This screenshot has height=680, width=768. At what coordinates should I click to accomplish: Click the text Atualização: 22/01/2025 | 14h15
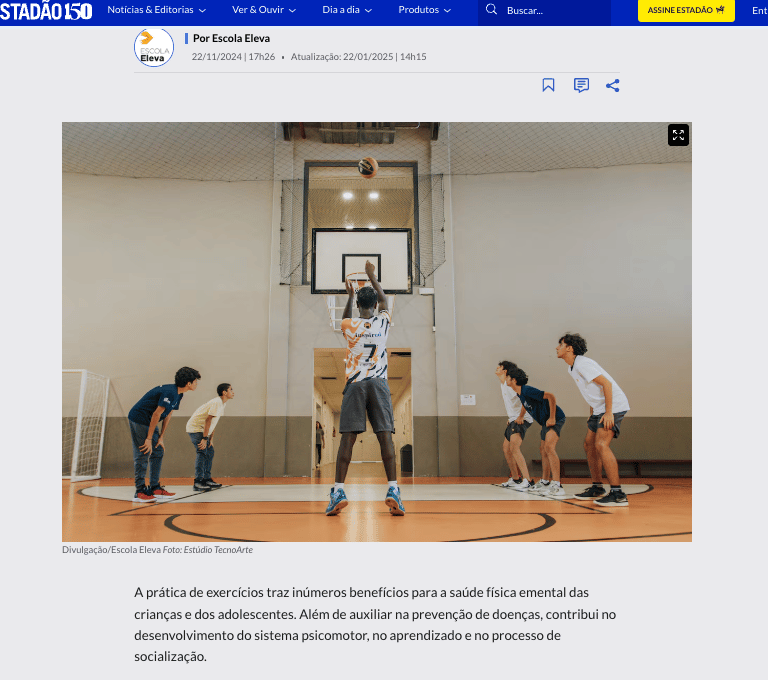(x=359, y=57)
